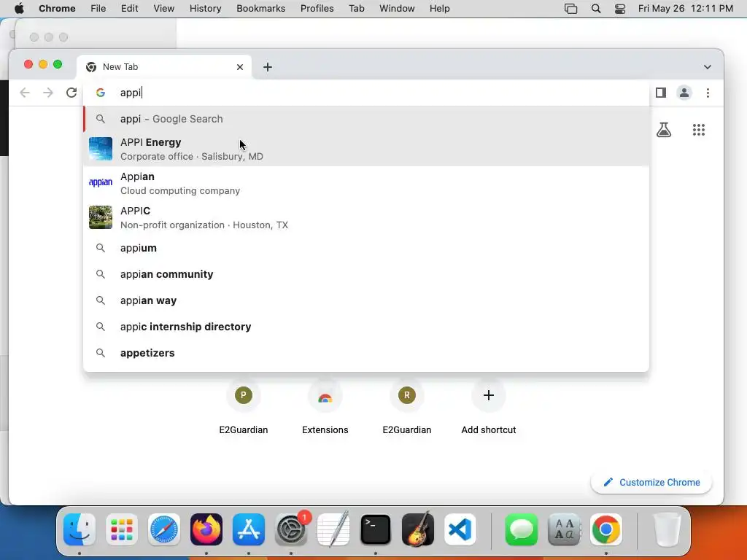747x560 pixels.
Task: Open Firefox from the Dock
Action: (206, 529)
